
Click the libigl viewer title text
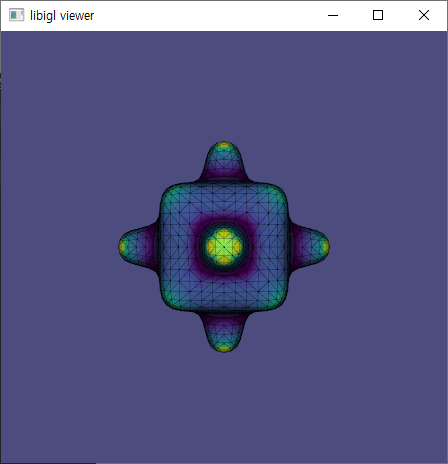click(x=62, y=16)
